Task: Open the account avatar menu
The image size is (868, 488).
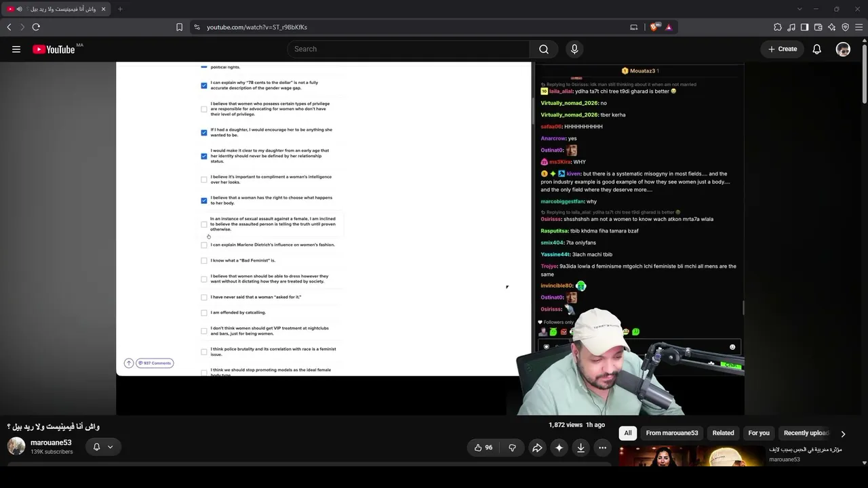Action: tap(843, 49)
